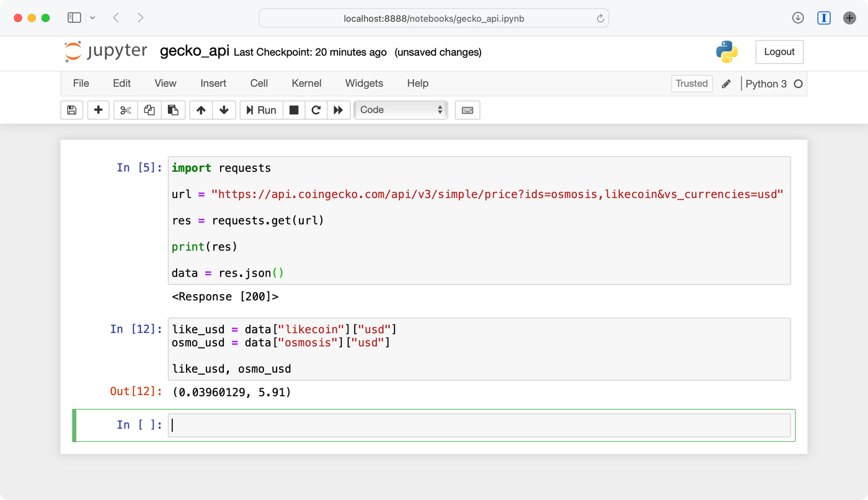The height and width of the screenshot is (500, 868).
Task: Expand the sidebar tab group chevron
Action: [92, 18]
